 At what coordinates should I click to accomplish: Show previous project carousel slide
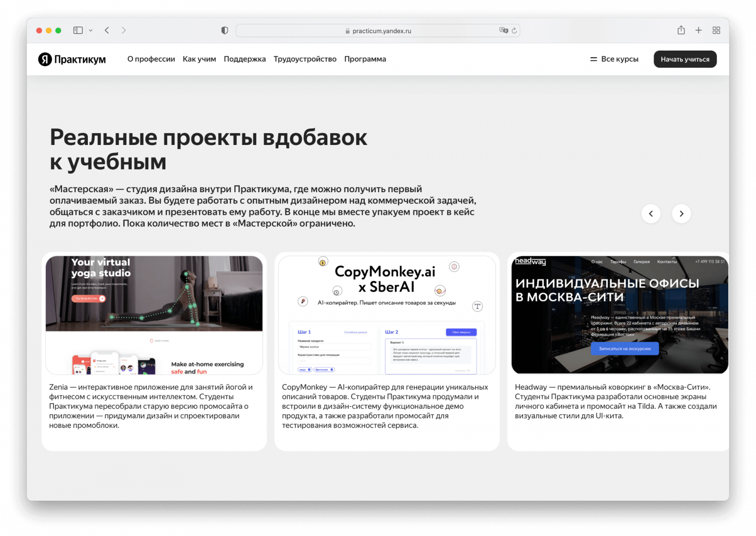(651, 213)
